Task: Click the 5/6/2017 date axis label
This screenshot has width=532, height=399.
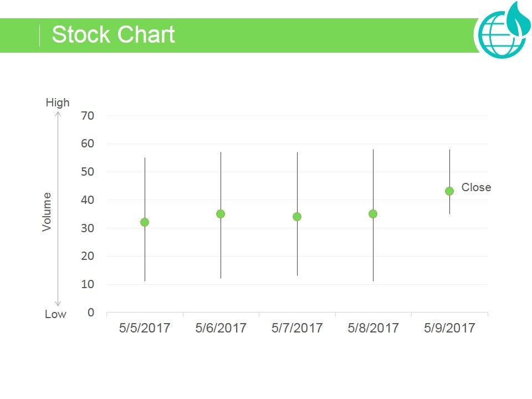Action: click(221, 328)
